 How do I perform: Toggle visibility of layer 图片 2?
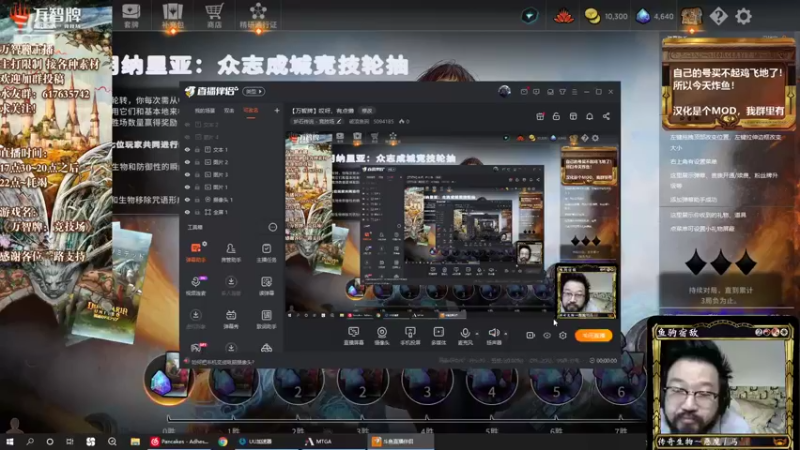187,162
